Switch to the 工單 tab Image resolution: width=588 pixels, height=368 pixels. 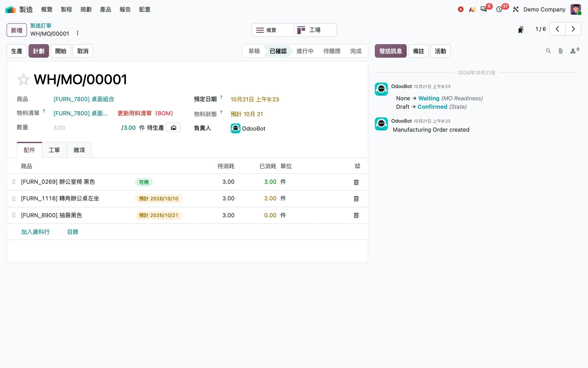[54, 150]
